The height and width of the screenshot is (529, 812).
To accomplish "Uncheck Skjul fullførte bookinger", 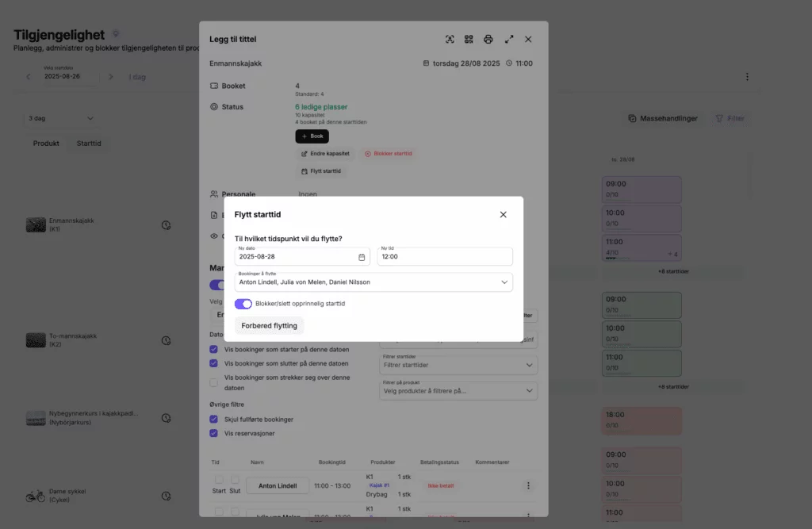I will point(213,419).
